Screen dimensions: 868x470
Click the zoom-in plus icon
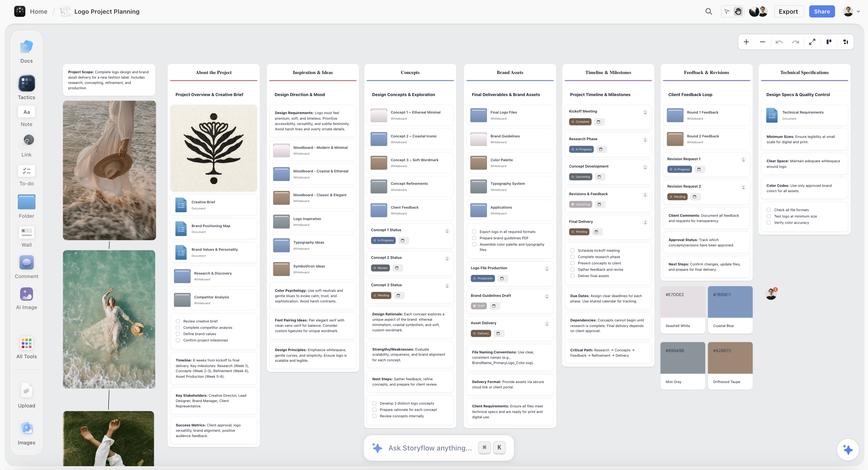746,42
